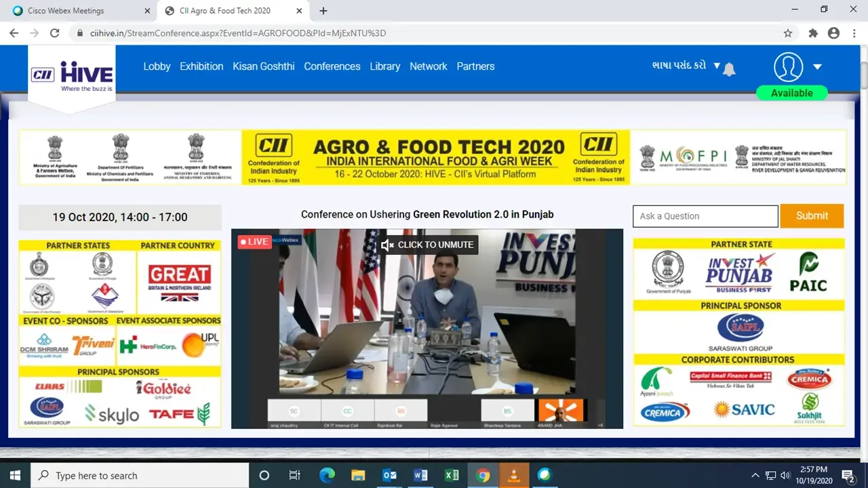Show hidden system tray icons

(755, 475)
